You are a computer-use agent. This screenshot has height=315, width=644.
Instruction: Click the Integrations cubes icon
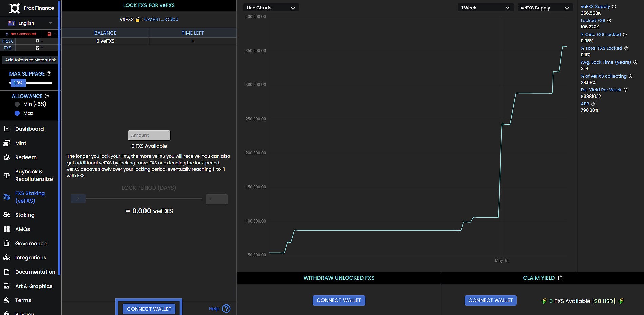point(7,257)
